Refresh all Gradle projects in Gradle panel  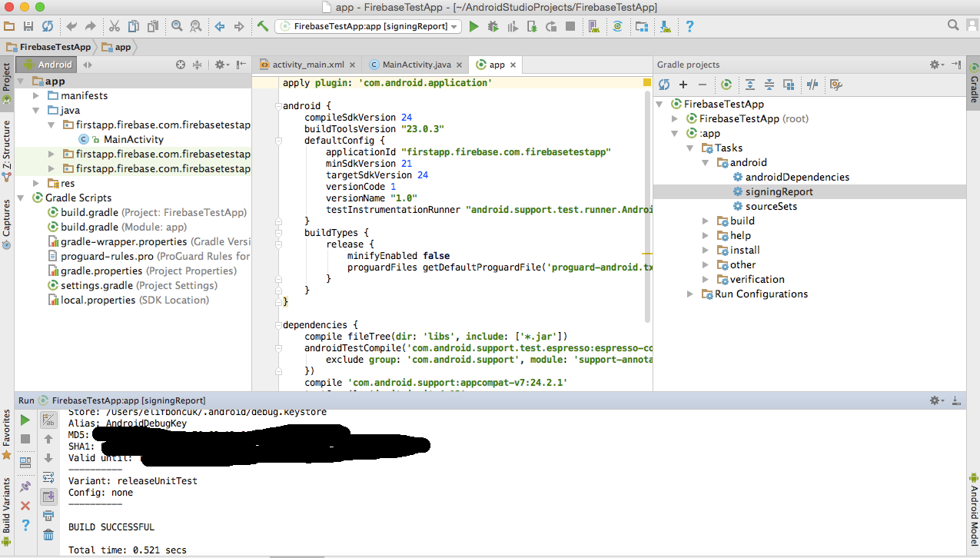(664, 85)
